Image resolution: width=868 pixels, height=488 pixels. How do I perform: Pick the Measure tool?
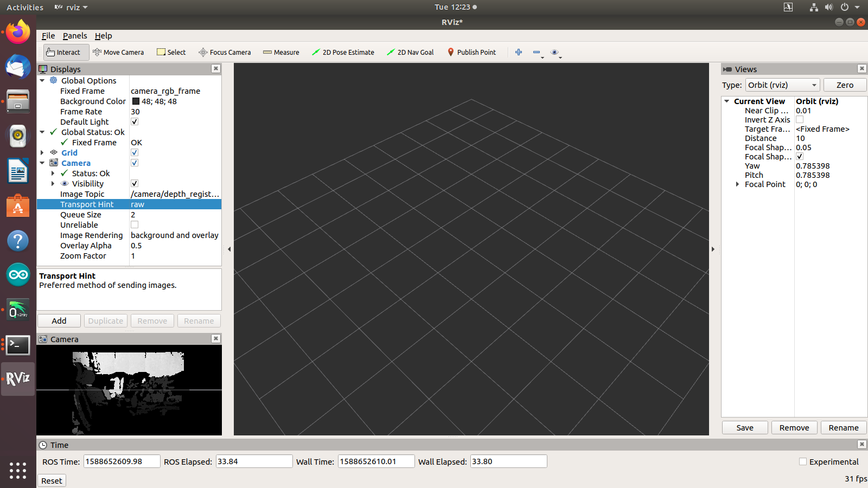281,52
